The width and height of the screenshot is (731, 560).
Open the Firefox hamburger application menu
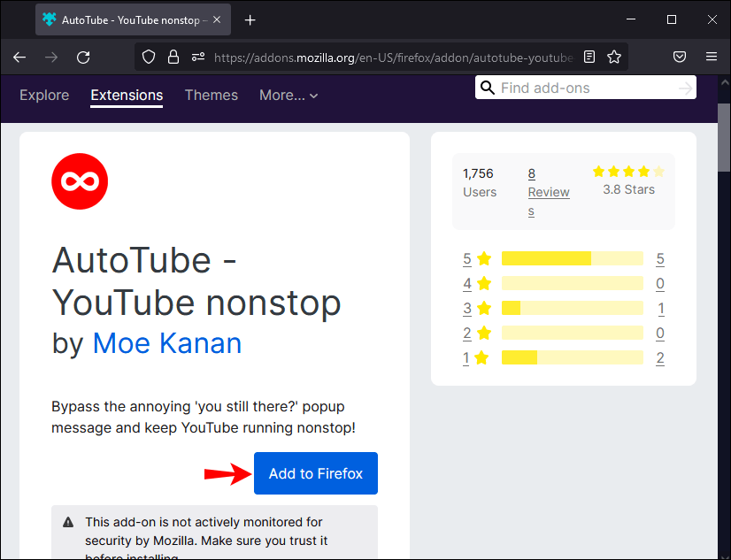[x=712, y=57]
